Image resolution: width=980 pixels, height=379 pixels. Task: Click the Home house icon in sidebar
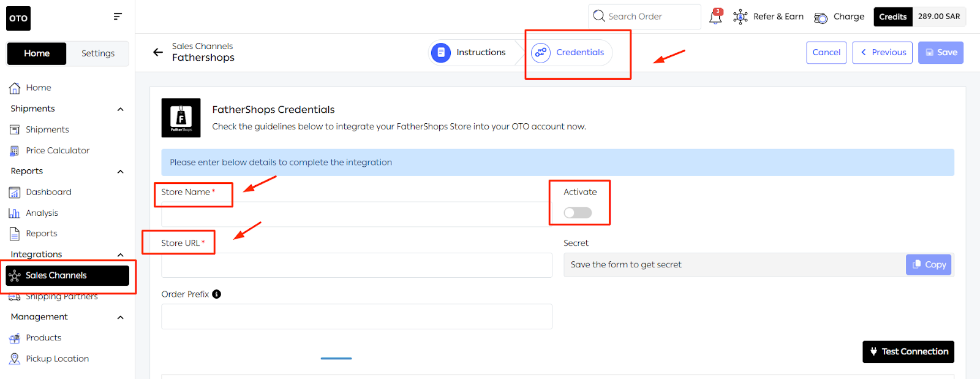pos(15,88)
